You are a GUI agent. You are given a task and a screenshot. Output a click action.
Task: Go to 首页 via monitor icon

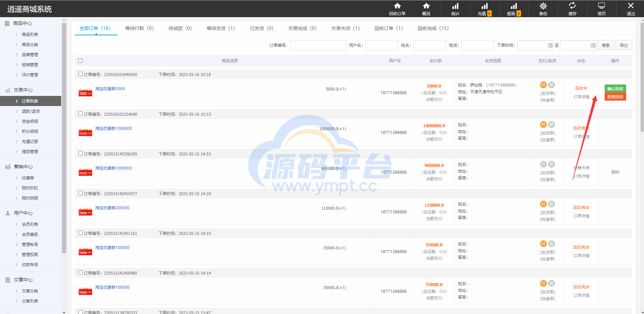[602, 6]
